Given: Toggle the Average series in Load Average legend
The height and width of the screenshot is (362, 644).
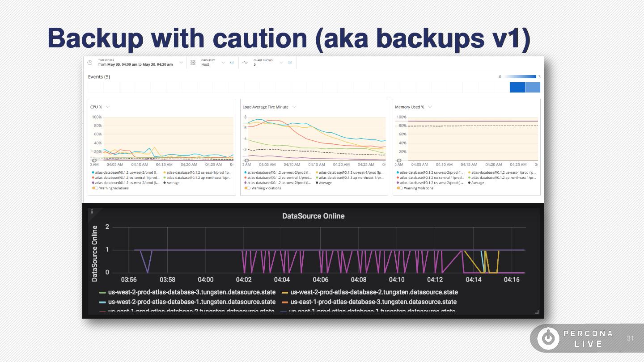Looking at the screenshot, I should pyautogui.click(x=324, y=183).
